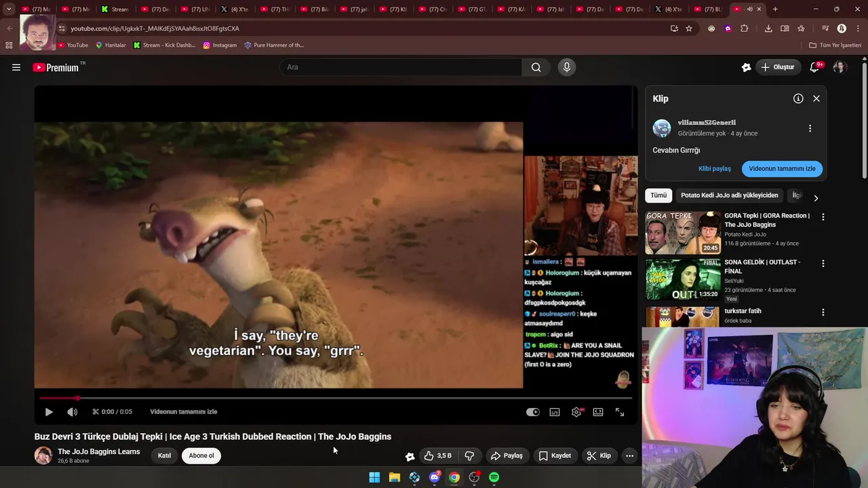Click the search magnifier button
The height and width of the screenshot is (488, 868).
(536, 67)
